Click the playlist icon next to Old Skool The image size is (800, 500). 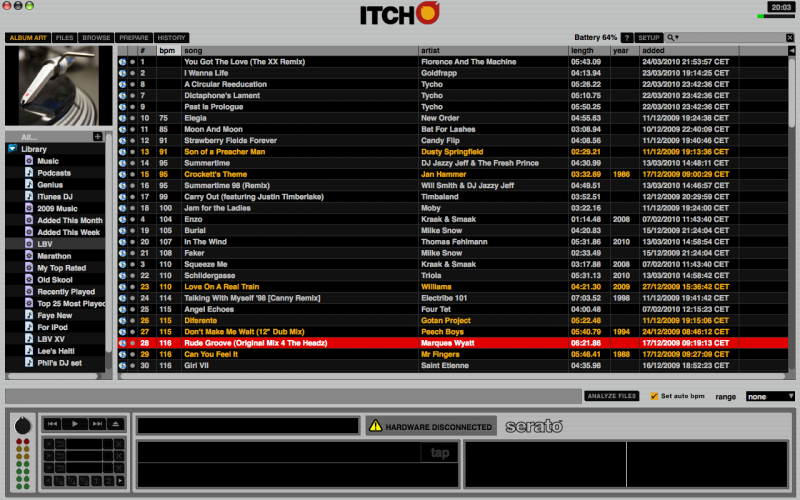(29, 279)
